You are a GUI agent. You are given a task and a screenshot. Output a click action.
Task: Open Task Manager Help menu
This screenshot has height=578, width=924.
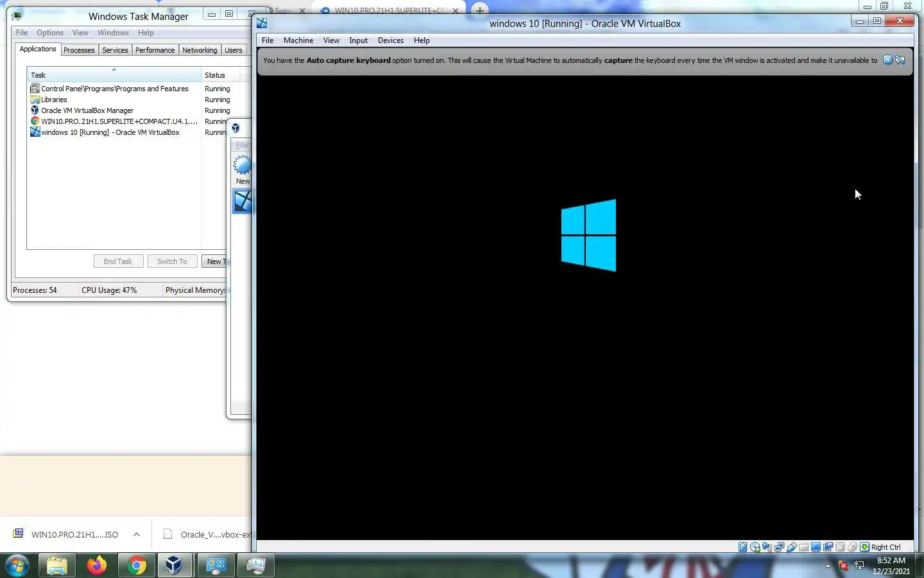tap(146, 33)
